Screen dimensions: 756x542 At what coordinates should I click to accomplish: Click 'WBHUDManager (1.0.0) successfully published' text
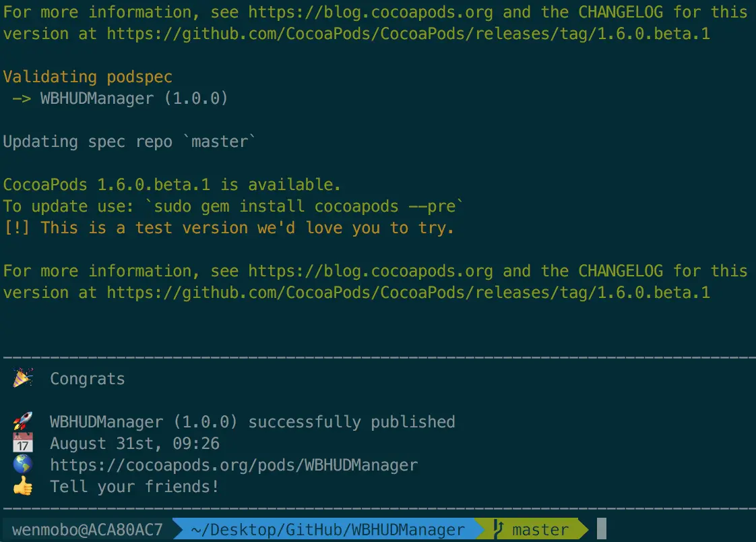point(252,422)
